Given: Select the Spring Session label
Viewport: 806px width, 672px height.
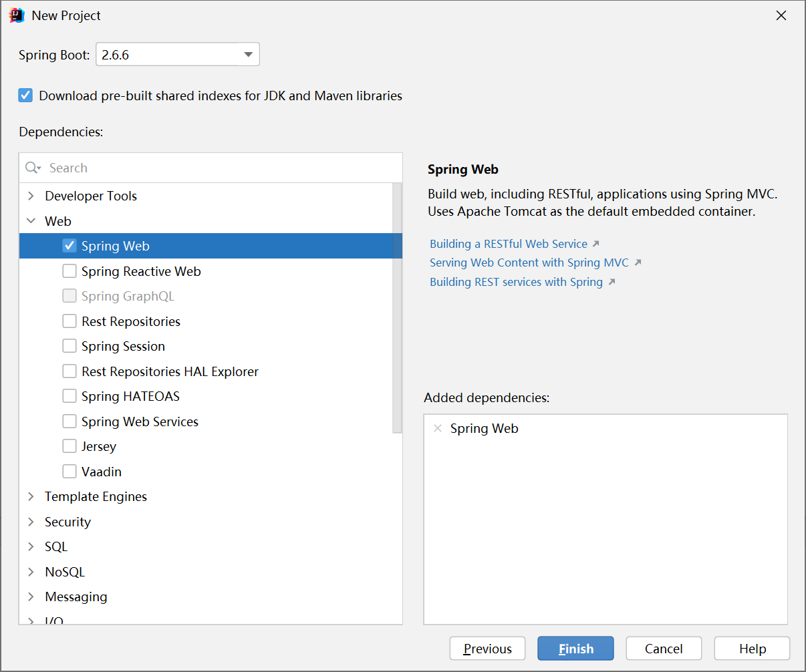Looking at the screenshot, I should pyautogui.click(x=123, y=346).
